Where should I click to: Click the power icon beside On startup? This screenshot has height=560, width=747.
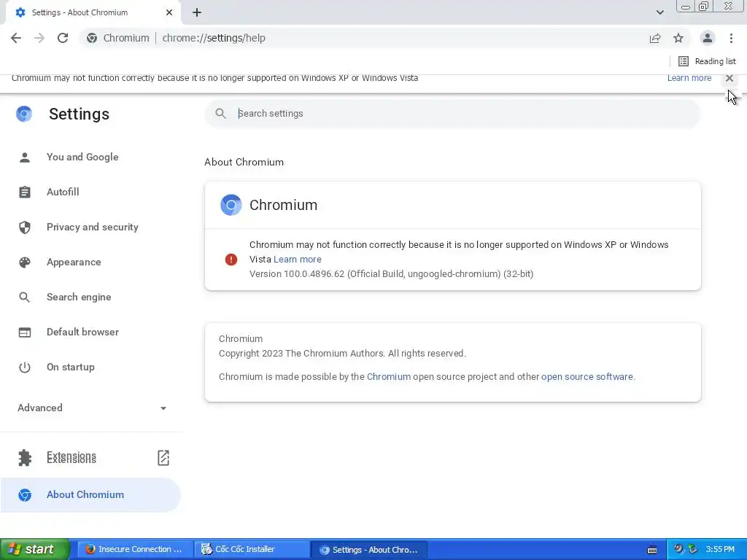pos(25,367)
